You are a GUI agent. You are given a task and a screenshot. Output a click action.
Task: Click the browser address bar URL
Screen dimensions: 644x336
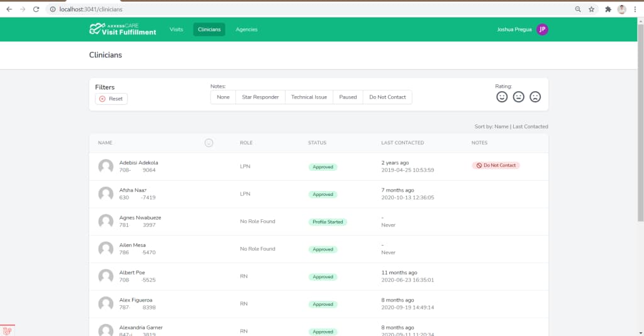(91, 9)
